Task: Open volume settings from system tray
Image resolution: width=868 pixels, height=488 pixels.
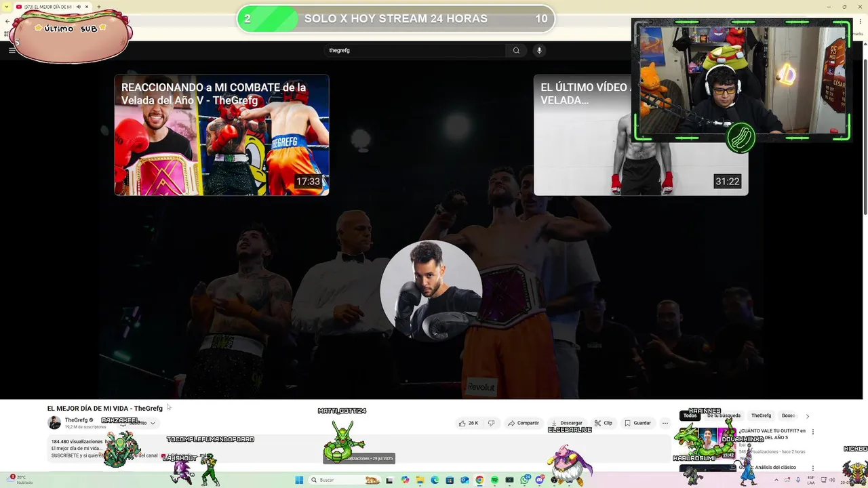Action: [832, 480]
